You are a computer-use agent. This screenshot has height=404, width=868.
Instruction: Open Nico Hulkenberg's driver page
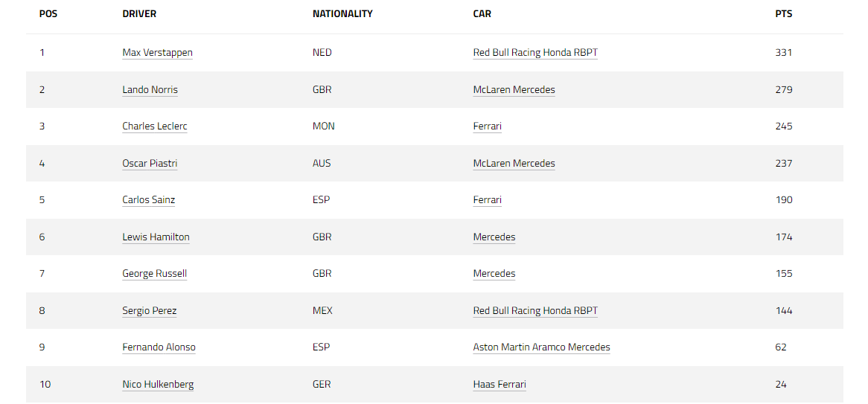pyautogui.click(x=158, y=385)
